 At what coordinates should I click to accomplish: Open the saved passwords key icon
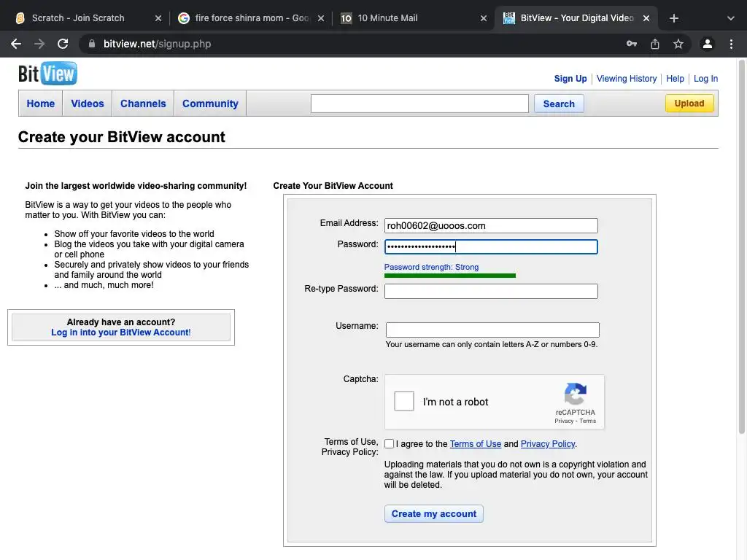(632, 44)
